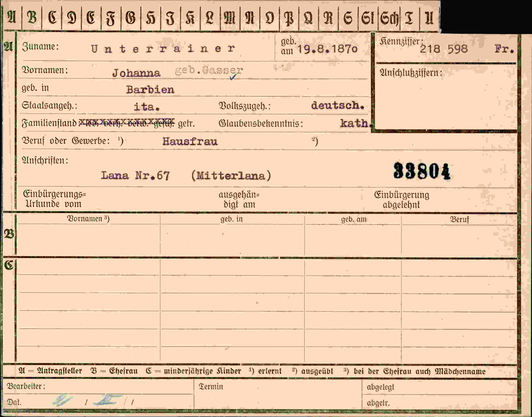Click the 'Glaubensbekenntnis:' label
This screenshot has height=417, width=532.
pyautogui.click(x=261, y=123)
